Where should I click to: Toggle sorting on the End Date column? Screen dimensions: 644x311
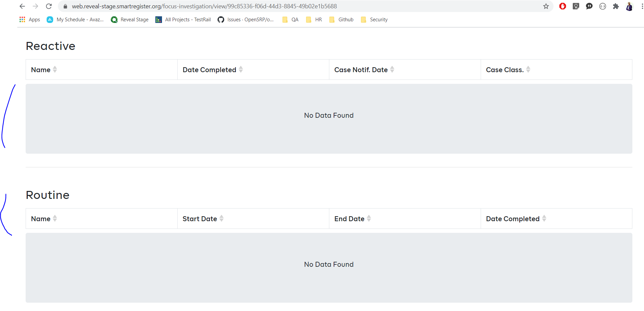tap(369, 219)
